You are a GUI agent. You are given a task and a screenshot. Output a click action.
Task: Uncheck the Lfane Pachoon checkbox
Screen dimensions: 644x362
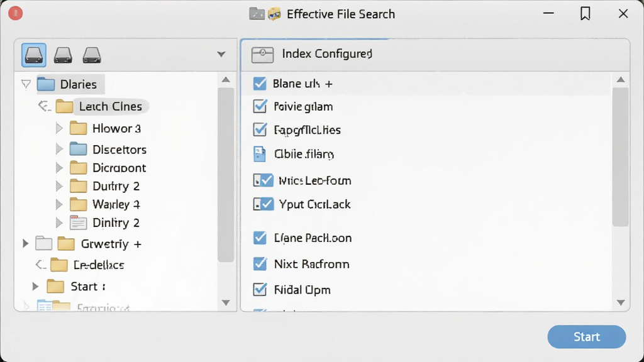(x=260, y=238)
